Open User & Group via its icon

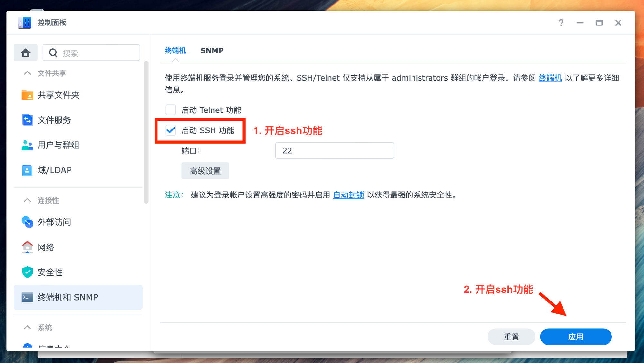pyautogui.click(x=27, y=145)
